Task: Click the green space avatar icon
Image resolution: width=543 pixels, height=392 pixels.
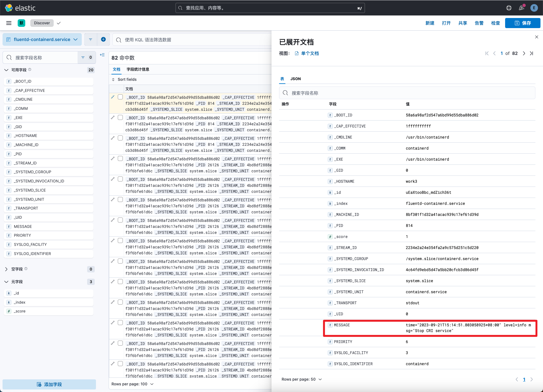Action: click(21, 23)
